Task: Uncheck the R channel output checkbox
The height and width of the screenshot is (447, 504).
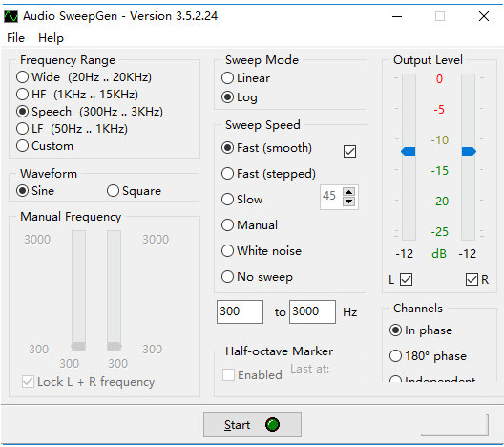Action: click(472, 279)
